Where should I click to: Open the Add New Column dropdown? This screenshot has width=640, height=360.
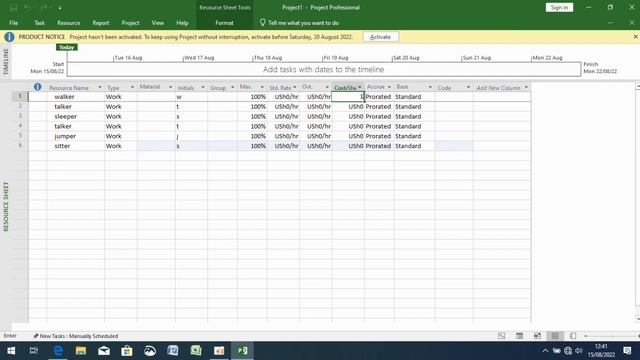[x=526, y=87]
